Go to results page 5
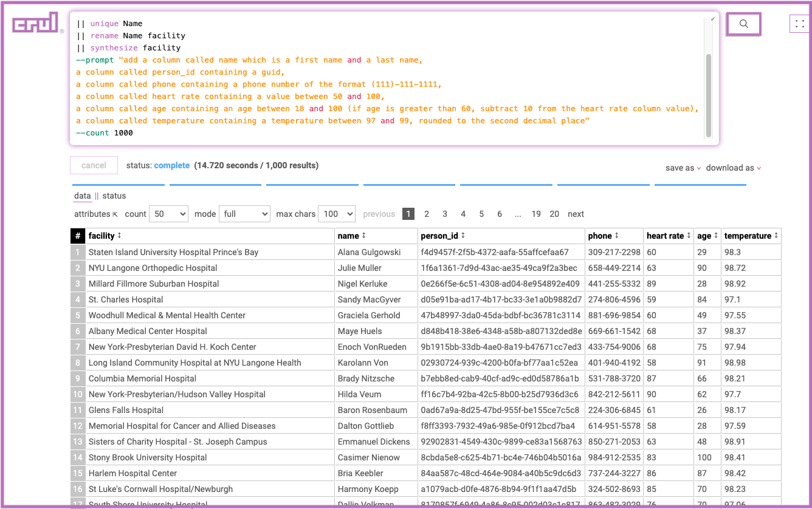Screen dimensions: 812x509 pyautogui.click(x=481, y=214)
